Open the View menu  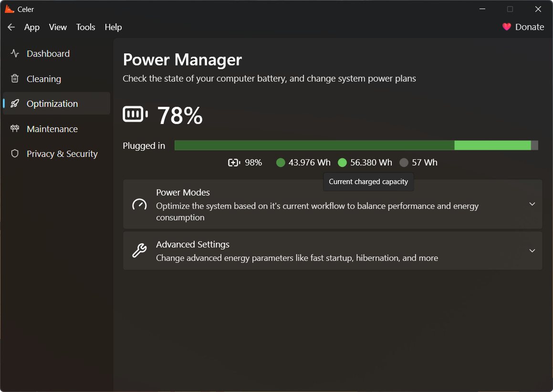[58, 27]
